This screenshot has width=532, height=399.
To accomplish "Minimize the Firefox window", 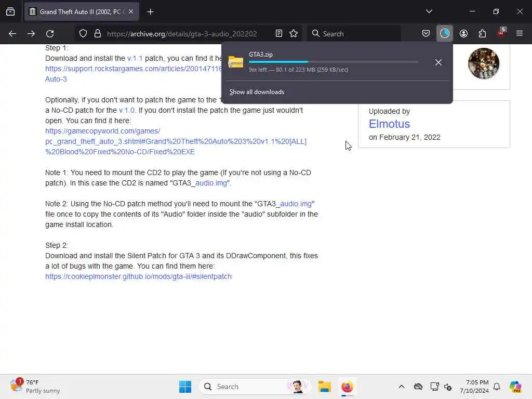I will point(472,11).
